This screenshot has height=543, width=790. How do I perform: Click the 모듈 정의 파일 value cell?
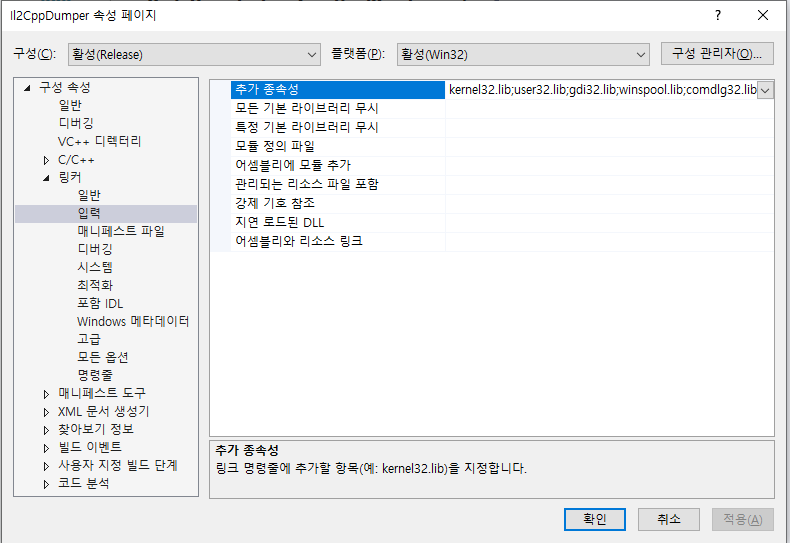click(x=610, y=147)
